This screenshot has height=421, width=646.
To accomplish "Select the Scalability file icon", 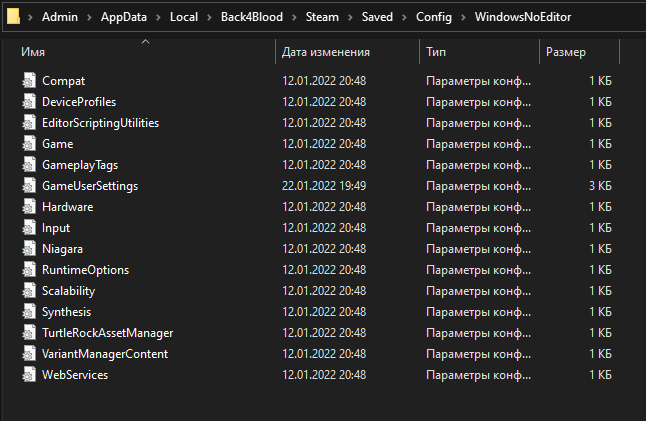I will 28,290.
